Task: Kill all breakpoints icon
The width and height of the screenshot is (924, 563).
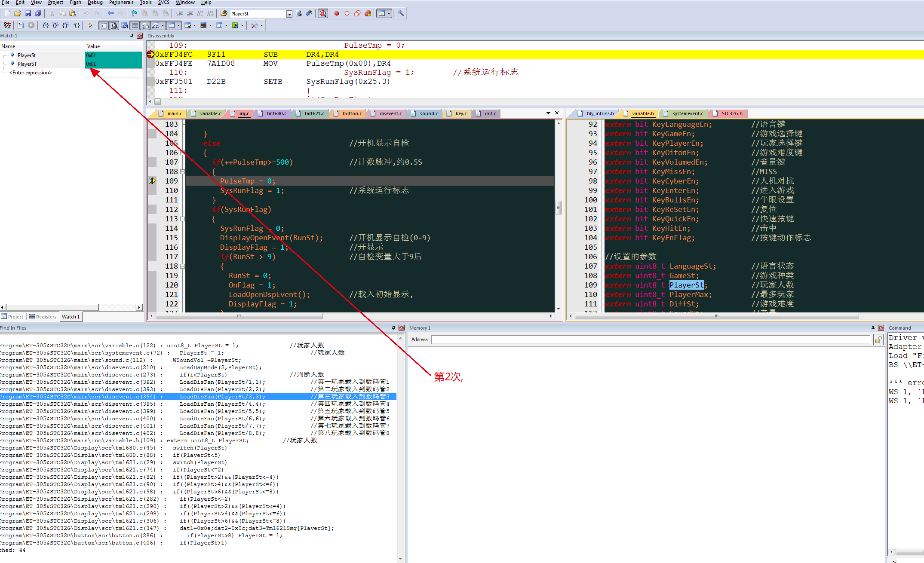Action: click(368, 14)
